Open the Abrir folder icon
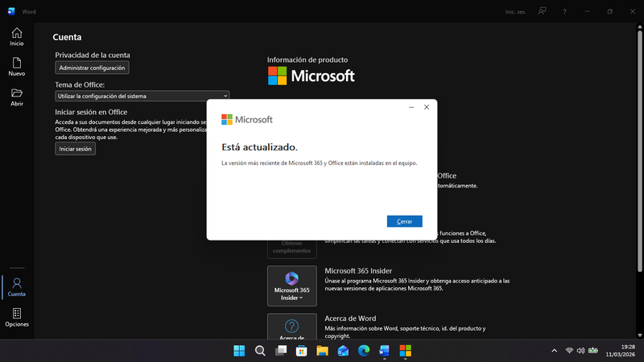 point(17,97)
